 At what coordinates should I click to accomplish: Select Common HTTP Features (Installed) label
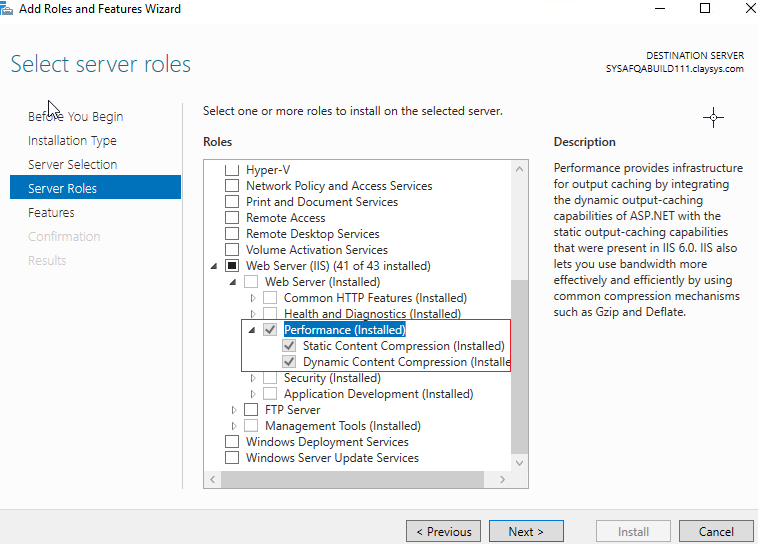(x=375, y=298)
